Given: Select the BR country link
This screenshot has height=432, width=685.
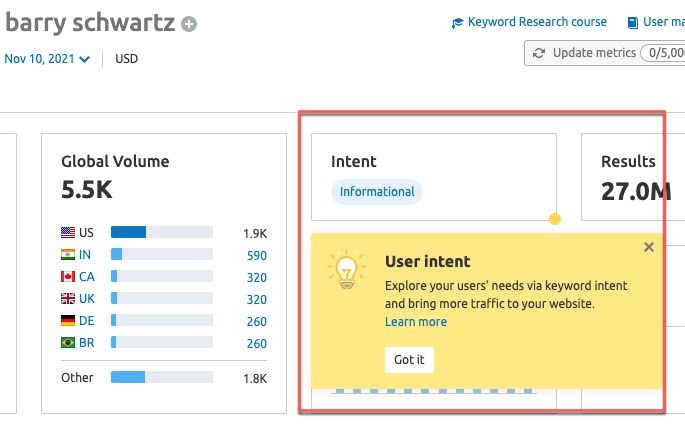Looking at the screenshot, I should [86, 343].
